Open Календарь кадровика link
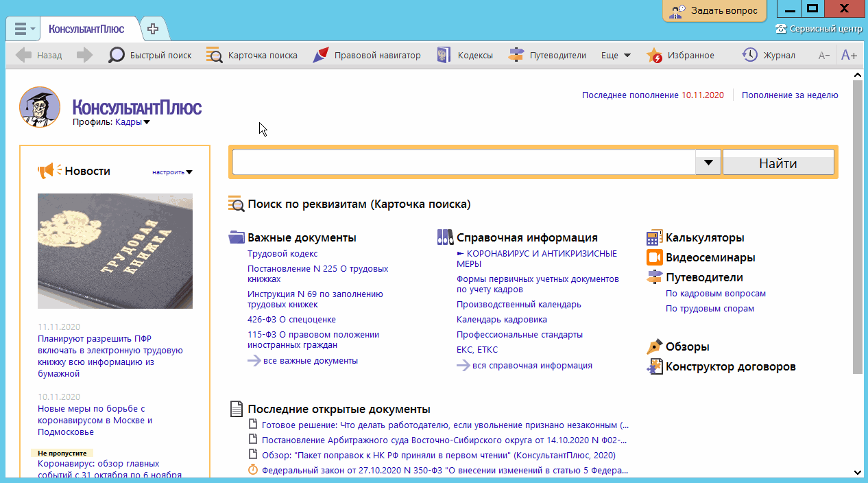 502,320
